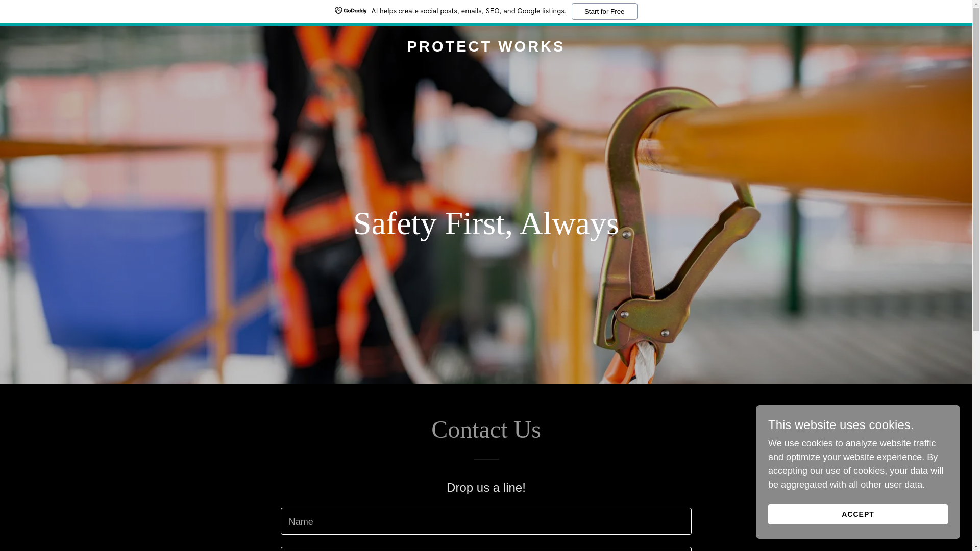
Task: Click the input field below Name
Action: 486,549
